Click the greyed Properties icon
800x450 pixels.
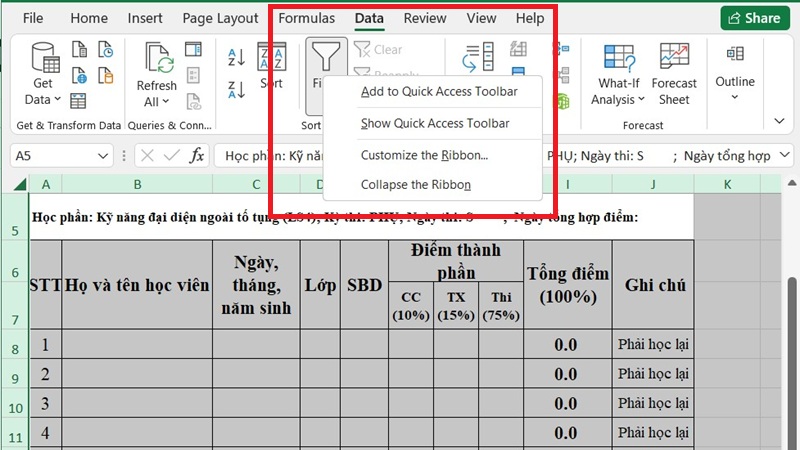(x=193, y=76)
